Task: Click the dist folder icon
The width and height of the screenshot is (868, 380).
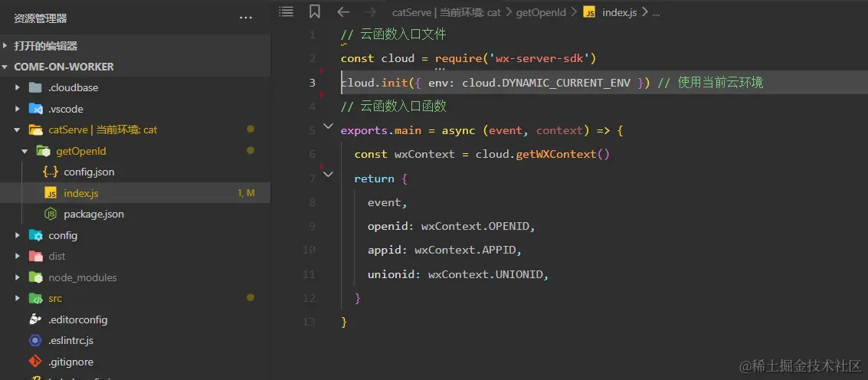Action: point(35,257)
